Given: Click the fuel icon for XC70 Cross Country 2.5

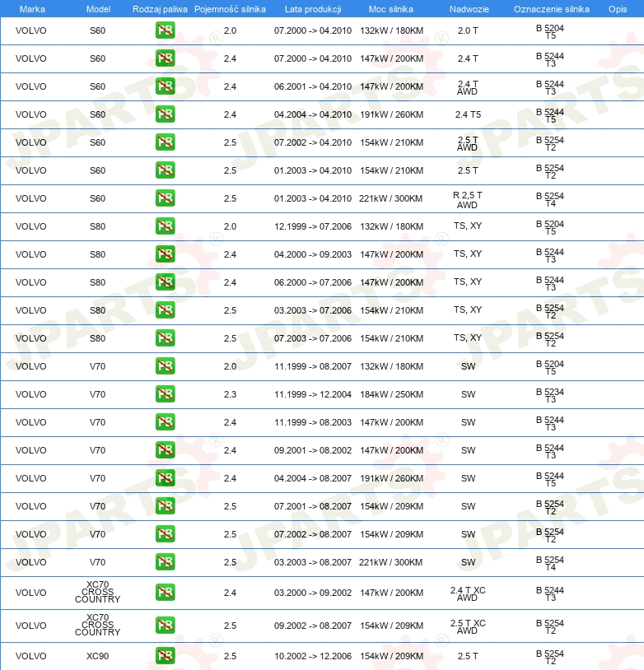Looking at the screenshot, I should pos(165,626).
